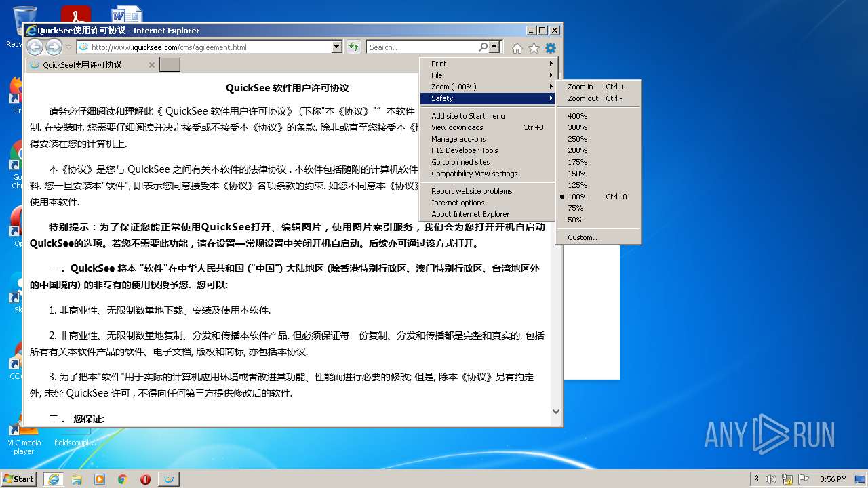Open the File Explorer taskbar icon
868x488 pixels.
77,479
